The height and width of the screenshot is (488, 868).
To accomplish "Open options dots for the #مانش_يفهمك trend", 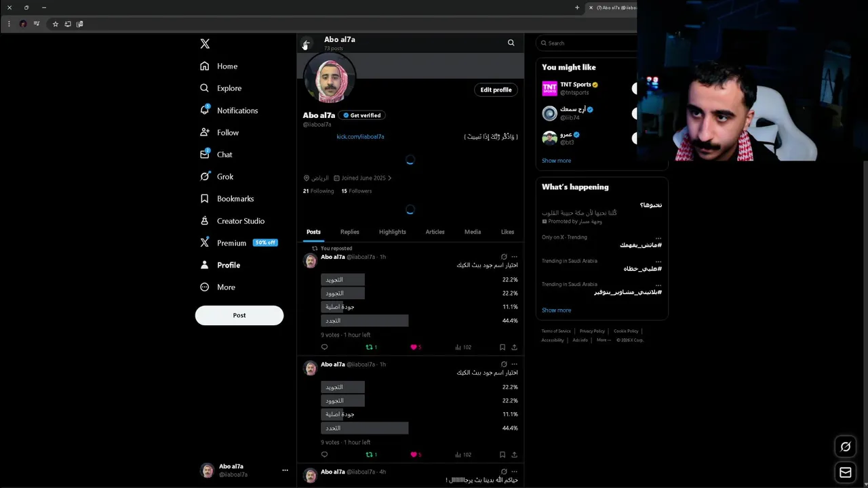I will pos(658,237).
